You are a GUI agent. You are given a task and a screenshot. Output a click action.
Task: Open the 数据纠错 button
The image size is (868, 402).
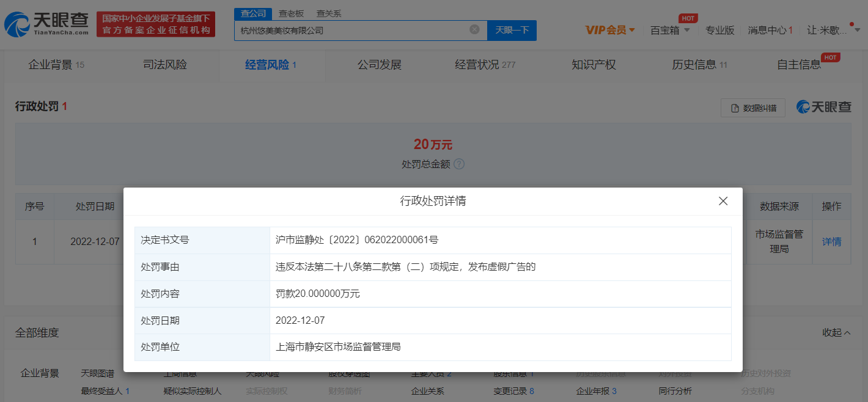coord(752,108)
